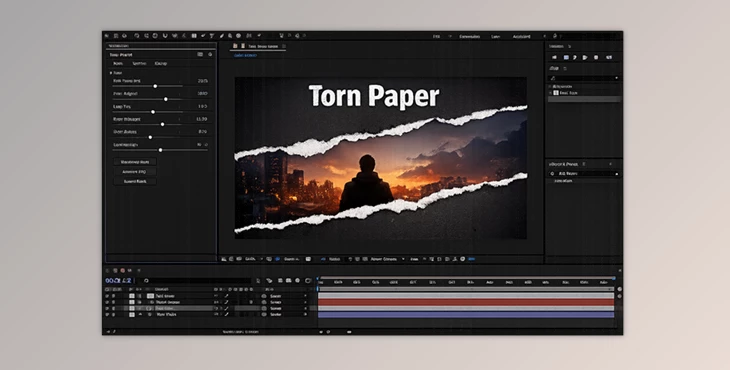Click the pen switch icon on the top timeline layer

[227, 296]
